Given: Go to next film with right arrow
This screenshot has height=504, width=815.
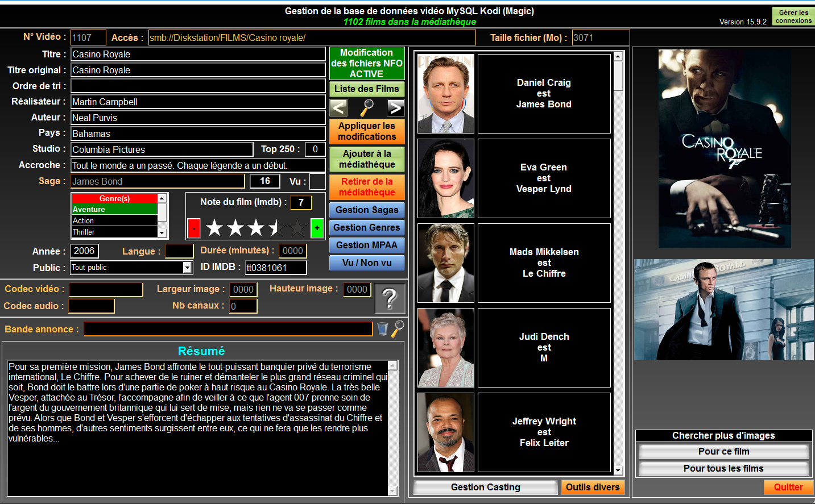Looking at the screenshot, I should pos(395,107).
